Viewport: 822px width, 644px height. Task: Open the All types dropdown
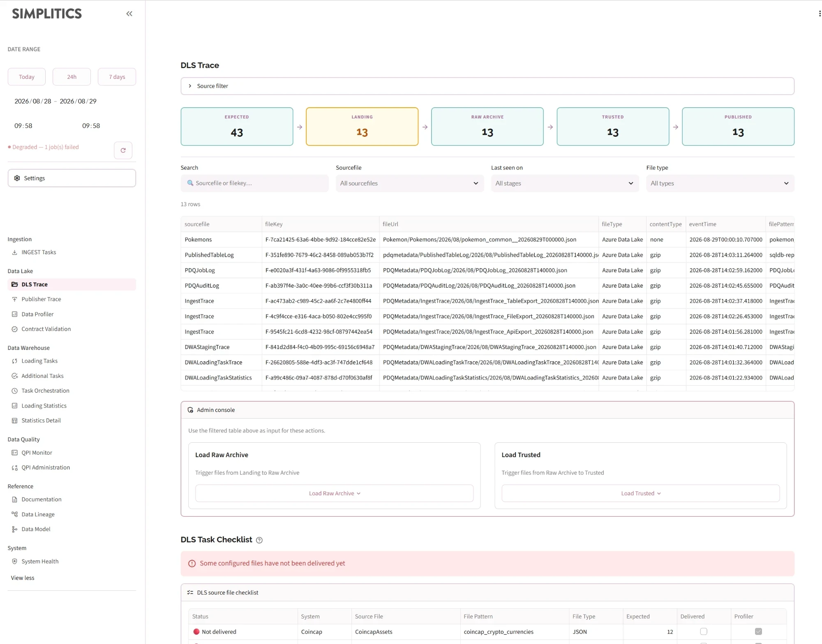(x=720, y=183)
